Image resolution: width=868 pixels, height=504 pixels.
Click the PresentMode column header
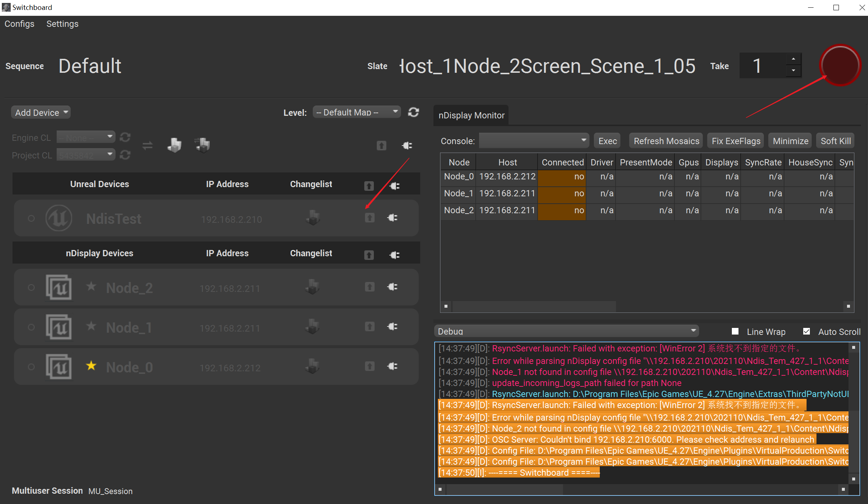click(x=646, y=162)
